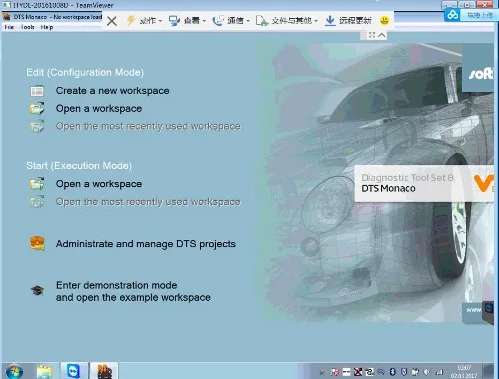Screen dimensions: 499x379
Task: Open TeamViewer 文件与其他 dropdown
Action: pos(287,21)
